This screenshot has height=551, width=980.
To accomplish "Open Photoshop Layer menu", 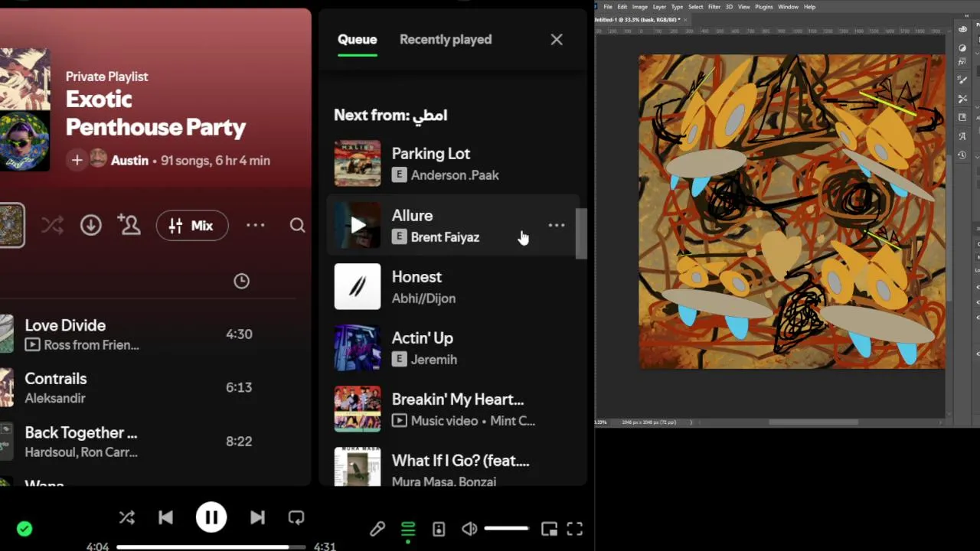I will coord(659,7).
